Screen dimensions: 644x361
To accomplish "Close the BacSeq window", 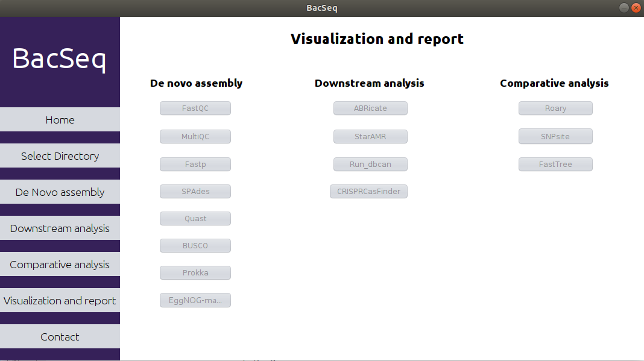I will [x=636, y=8].
